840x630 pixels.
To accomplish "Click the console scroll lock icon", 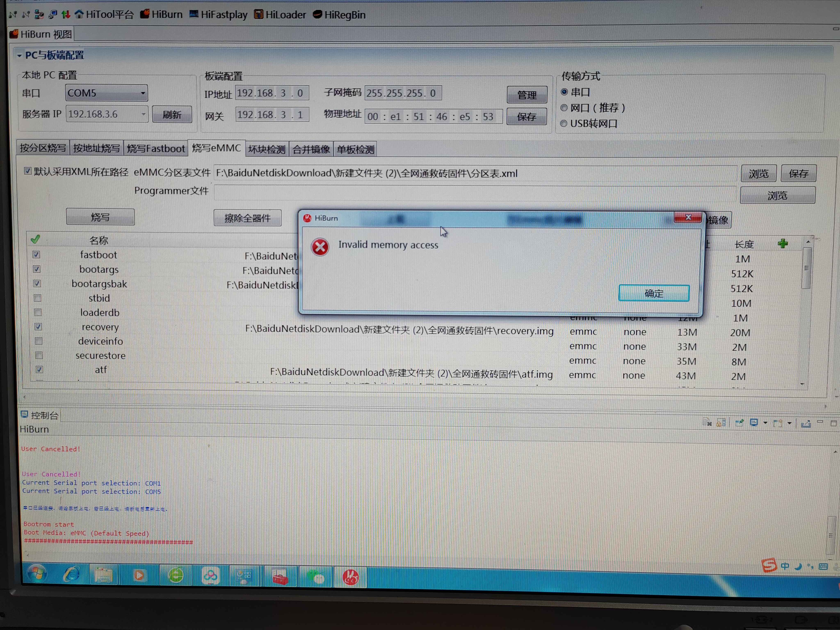I will tap(721, 423).
